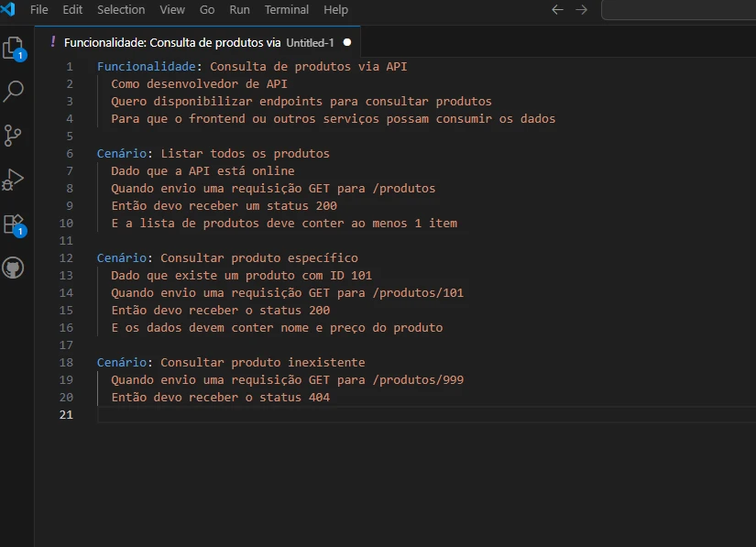Click the Go Back arrow

pos(557,10)
